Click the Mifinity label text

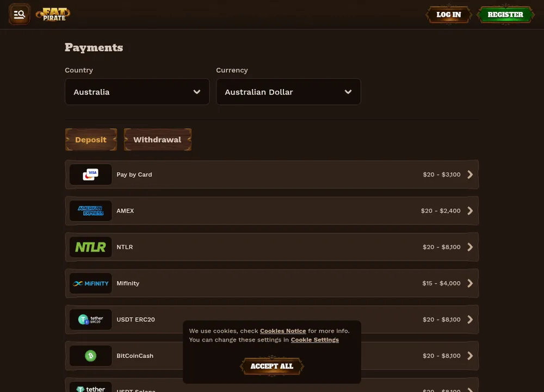click(128, 283)
